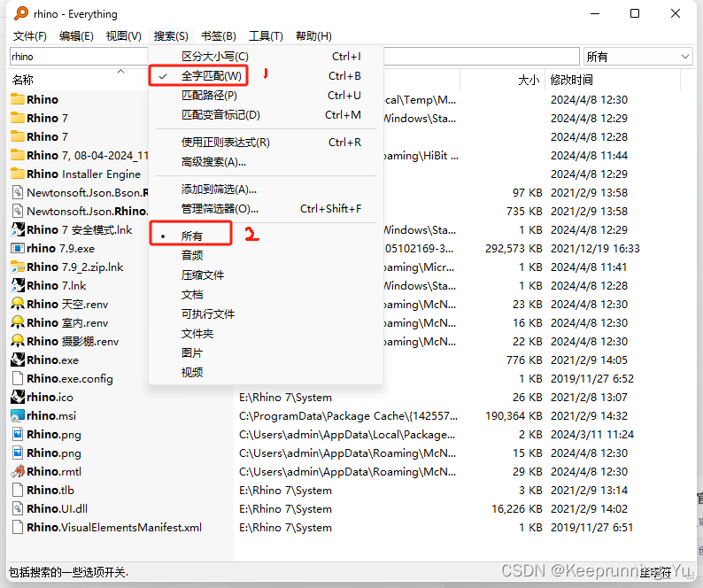Click Rhino 室内.renv file icon
This screenshot has height=588, width=703.
pos(18,322)
